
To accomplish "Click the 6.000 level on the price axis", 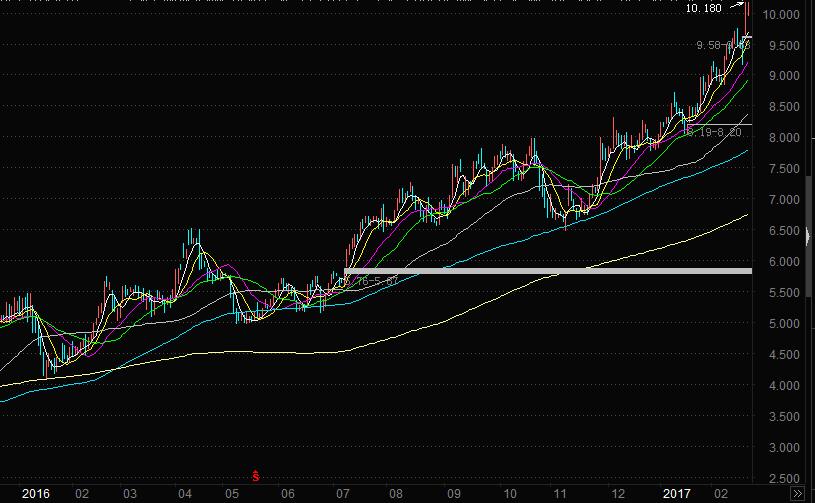I will (780, 262).
